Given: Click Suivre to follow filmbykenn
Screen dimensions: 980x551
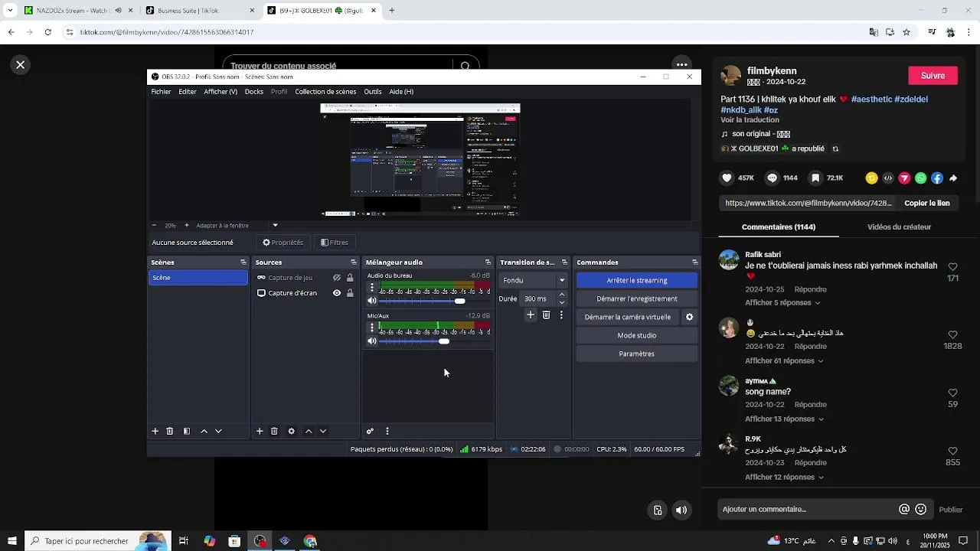Looking at the screenshot, I should [x=933, y=76].
